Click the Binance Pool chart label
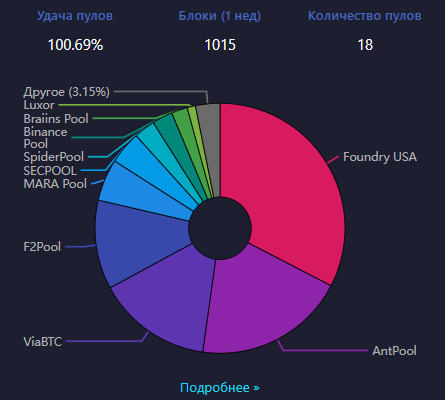The height and width of the screenshot is (400, 445). (x=45, y=138)
